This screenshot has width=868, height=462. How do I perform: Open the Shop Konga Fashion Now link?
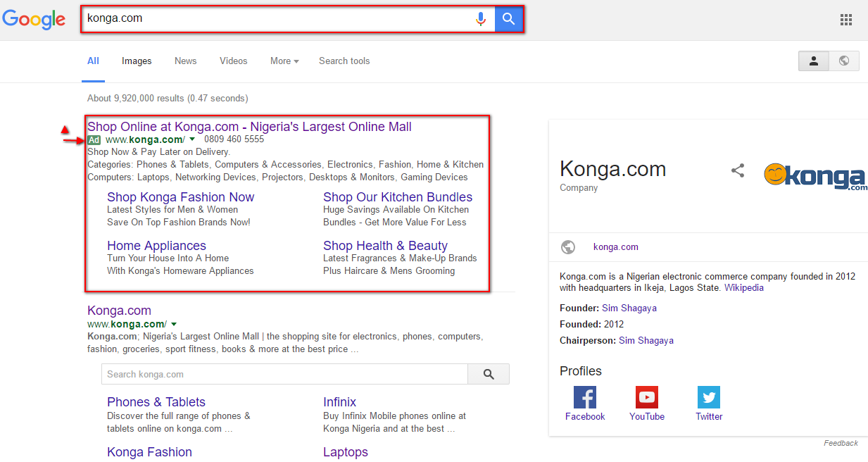click(180, 197)
